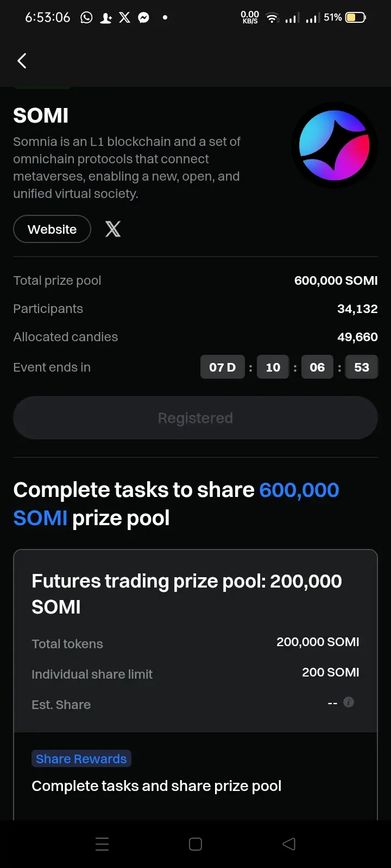Tap the Est. Share info icon

(349, 702)
